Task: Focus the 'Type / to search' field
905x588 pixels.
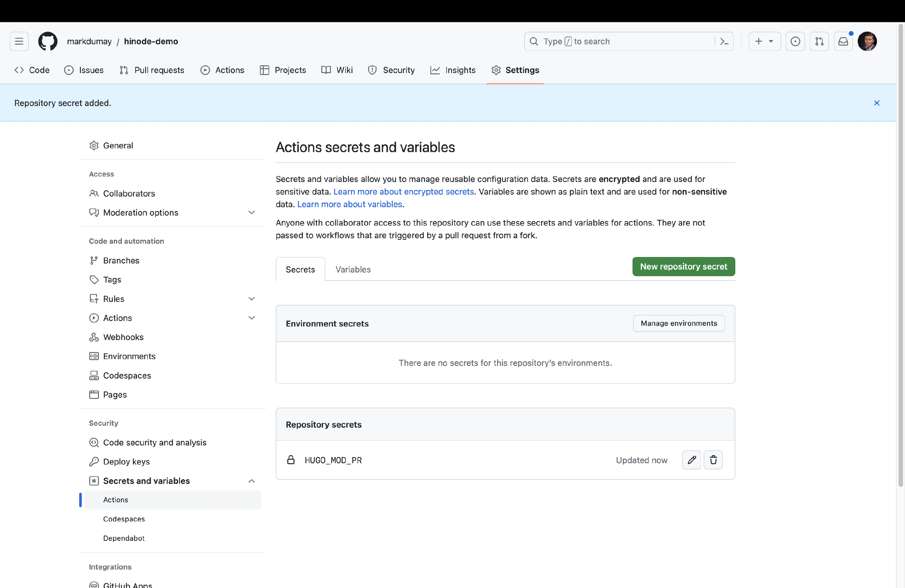Action: [620, 41]
